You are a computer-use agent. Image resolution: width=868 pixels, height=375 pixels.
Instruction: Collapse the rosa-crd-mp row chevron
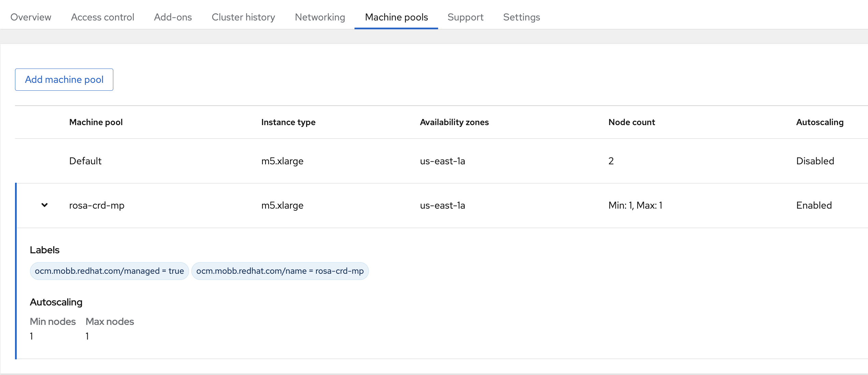(x=44, y=205)
